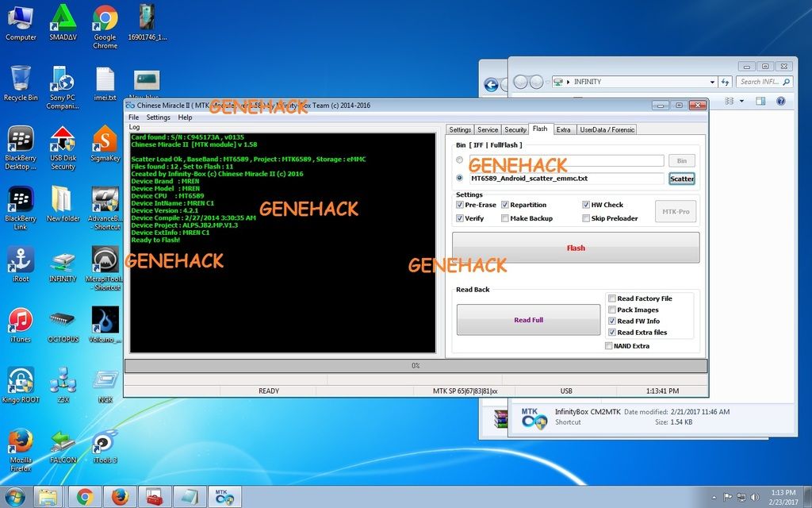Click the MTK app icon in taskbar

click(x=223, y=497)
